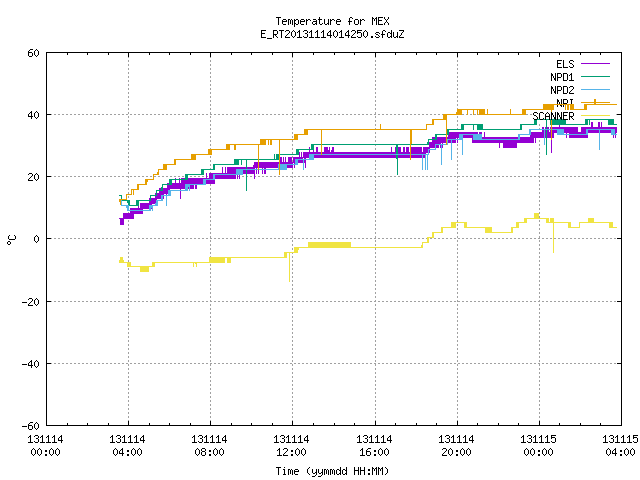Click the y-axis label -20
The width and height of the screenshot is (640, 480).
(x=31, y=302)
